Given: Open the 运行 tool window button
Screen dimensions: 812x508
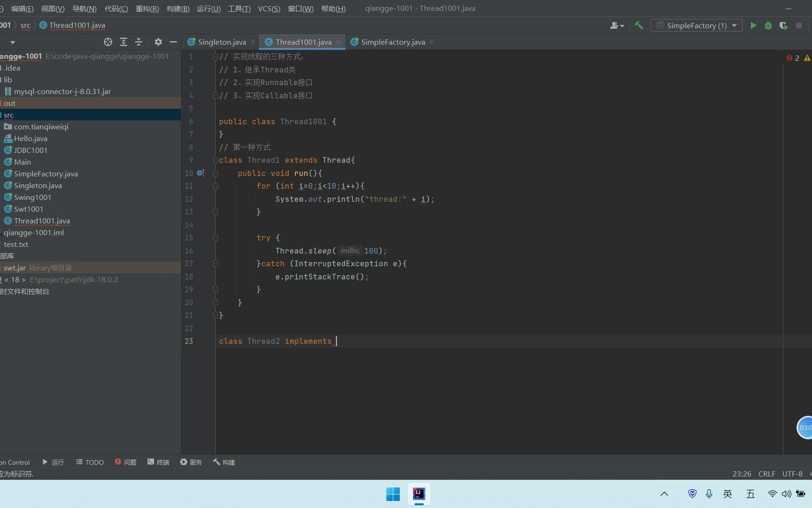Looking at the screenshot, I should pos(53,462).
